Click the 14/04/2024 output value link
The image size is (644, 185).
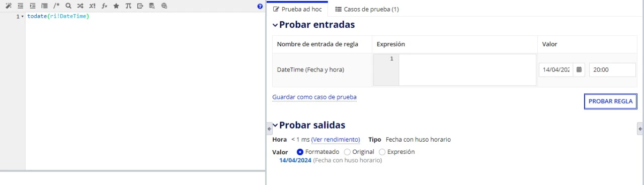point(295,160)
